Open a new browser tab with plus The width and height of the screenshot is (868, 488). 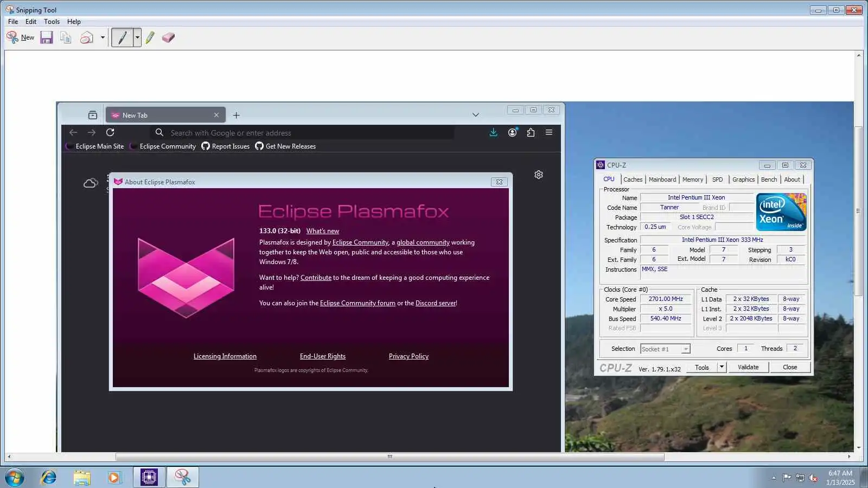click(x=236, y=115)
